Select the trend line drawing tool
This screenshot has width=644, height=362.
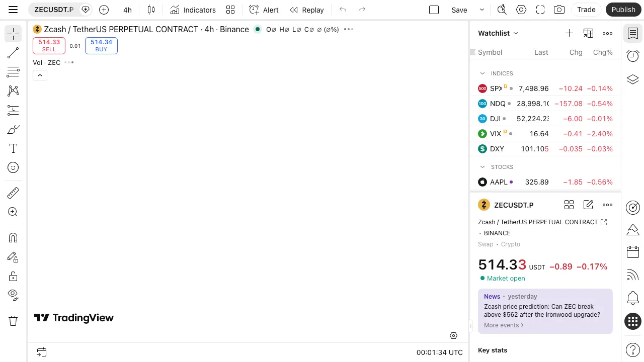pyautogui.click(x=13, y=53)
